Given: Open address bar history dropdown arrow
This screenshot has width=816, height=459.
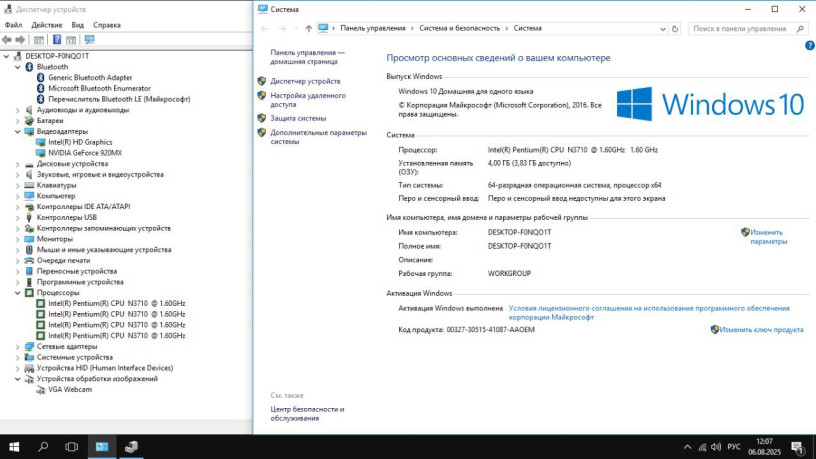Looking at the screenshot, I should click(662, 29).
